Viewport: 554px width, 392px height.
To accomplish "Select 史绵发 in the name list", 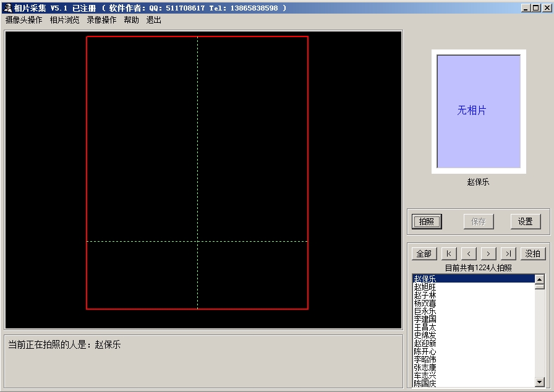I will (x=474, y=335).
